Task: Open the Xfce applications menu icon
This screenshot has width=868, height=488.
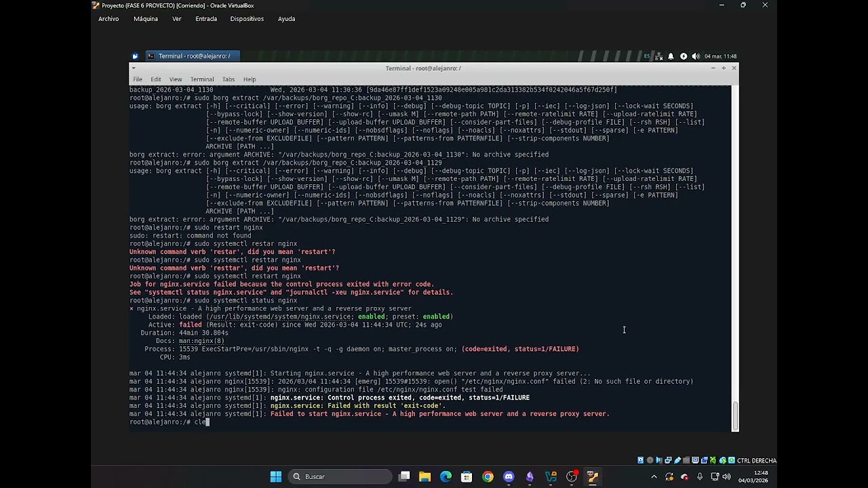Action: coord(135,56)
